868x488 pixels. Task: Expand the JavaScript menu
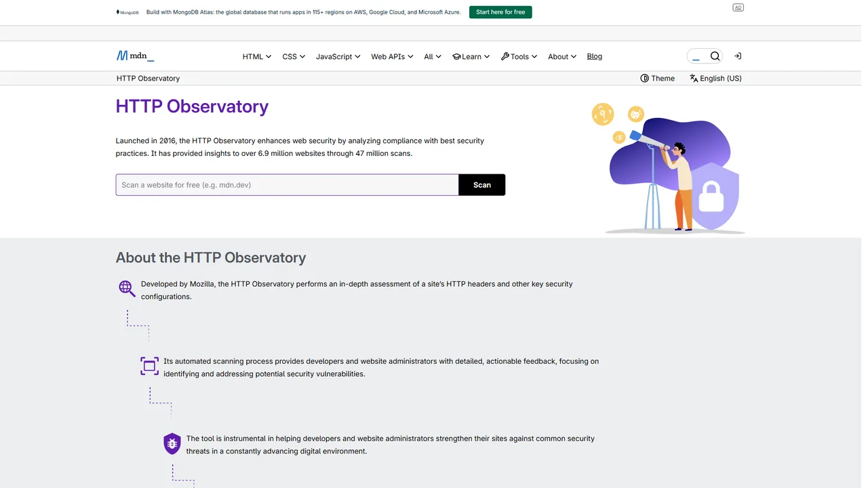pos(338,57)
